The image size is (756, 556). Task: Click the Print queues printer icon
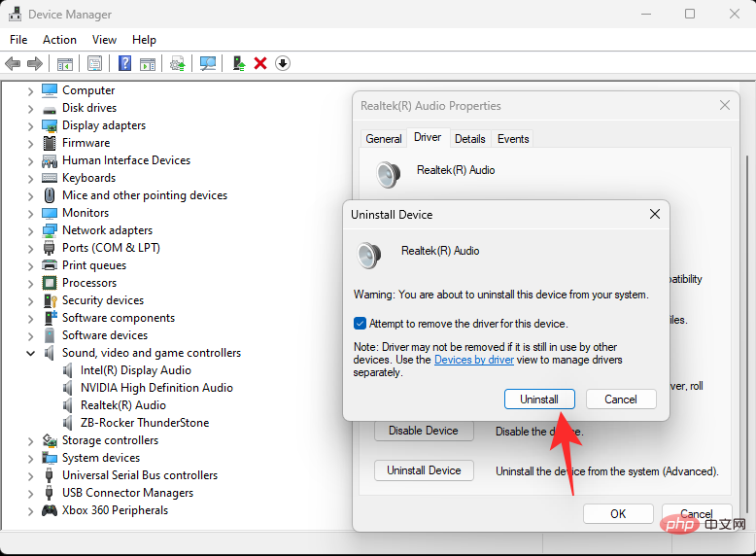pos(50,265)
